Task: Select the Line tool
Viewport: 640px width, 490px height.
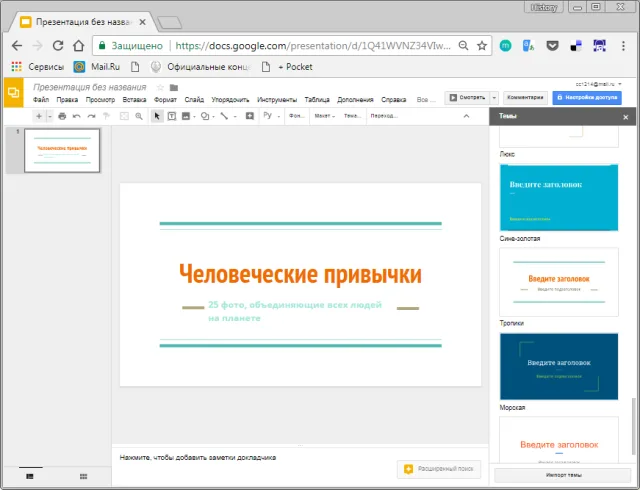Action: point(224,116)
